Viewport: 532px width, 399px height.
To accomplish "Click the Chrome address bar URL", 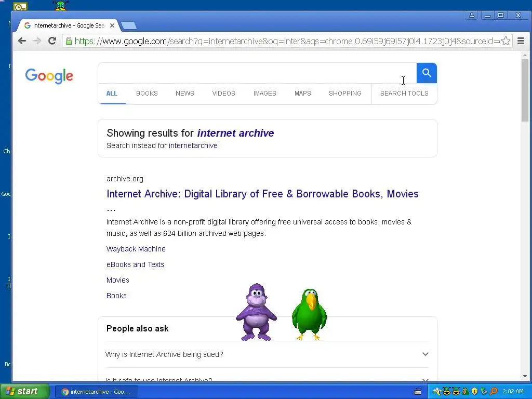I will 287,41.
